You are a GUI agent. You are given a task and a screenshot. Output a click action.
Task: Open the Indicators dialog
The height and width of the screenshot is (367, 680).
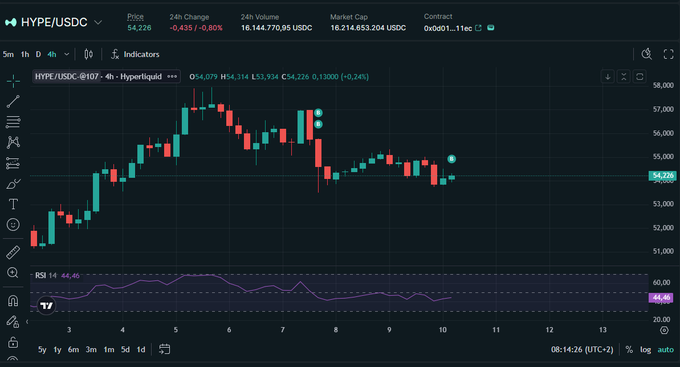[x=135, y=54]
